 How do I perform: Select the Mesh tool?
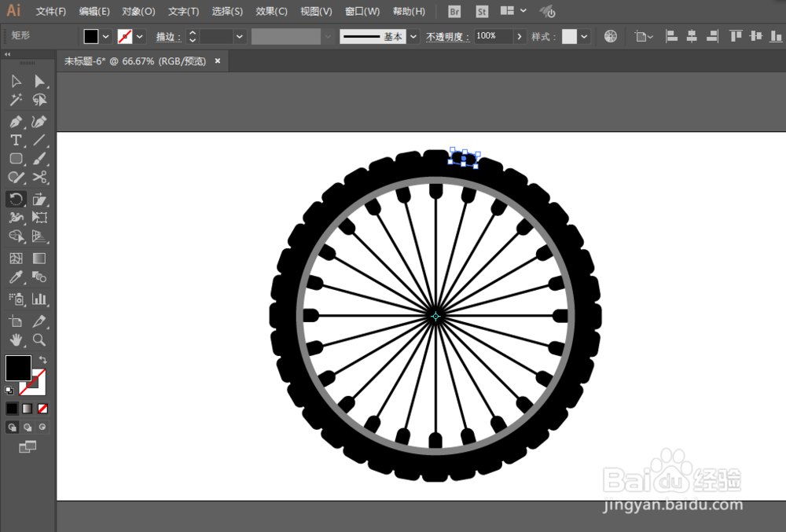click(16, 259)
